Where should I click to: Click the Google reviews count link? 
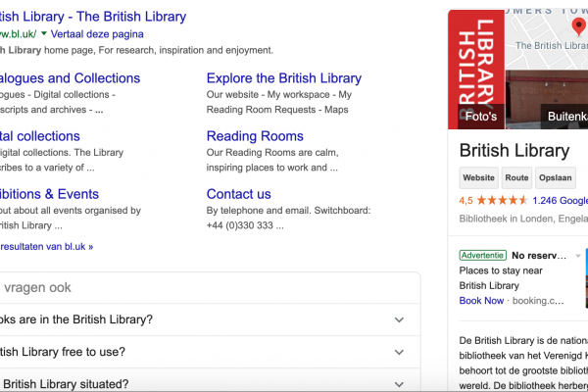coord(560,200)
